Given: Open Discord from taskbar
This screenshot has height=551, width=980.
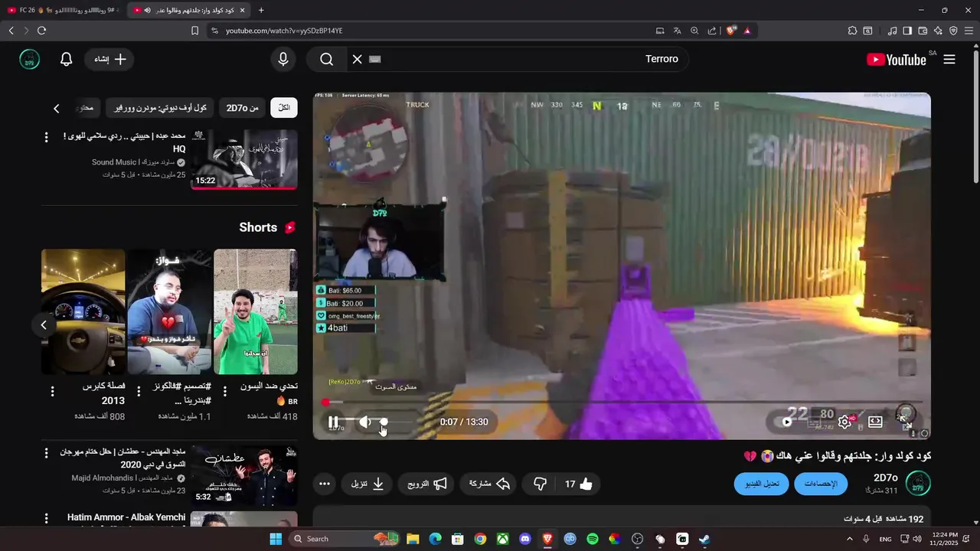Looking at the screenshot, I should tap(524, 539).
